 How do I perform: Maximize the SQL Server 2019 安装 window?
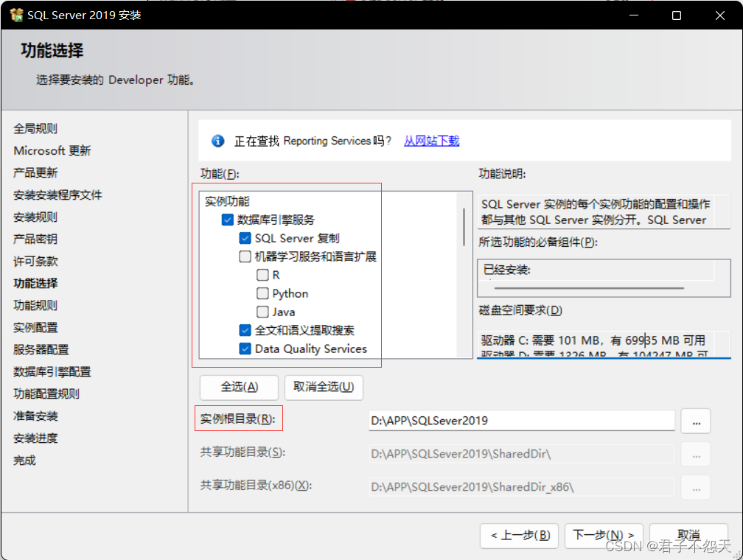[x=677, y=15]
